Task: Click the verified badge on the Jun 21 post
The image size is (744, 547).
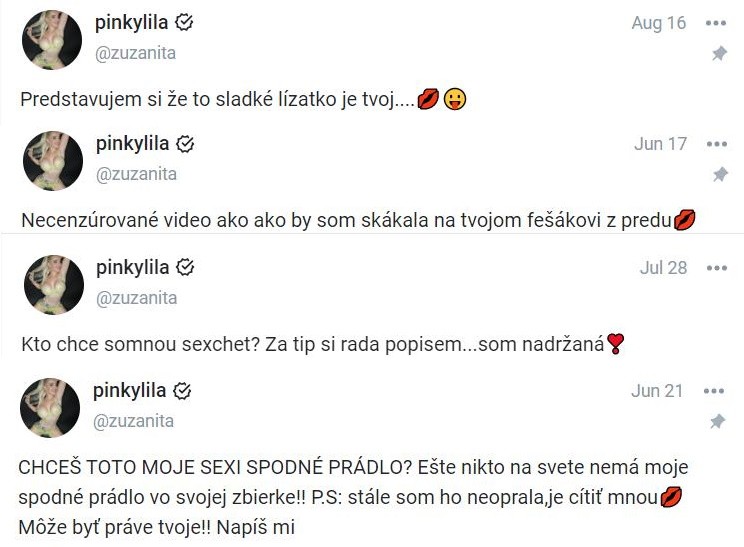Action: click(182, 391)
